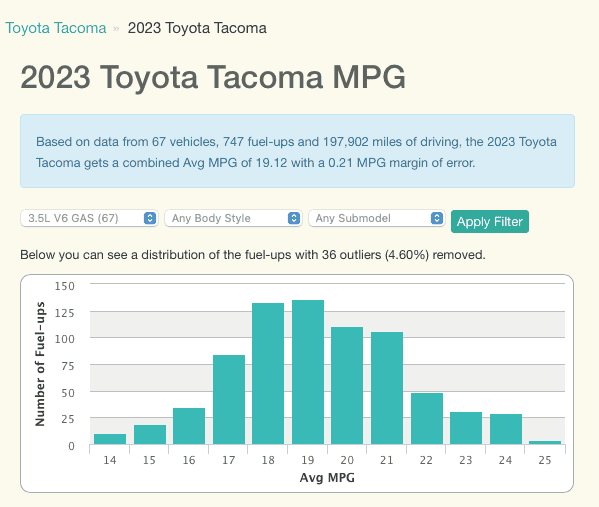Select the 16 MPG bar in chart
The height and width of the screenshot is (507, 599).
click(x=189, y=426)
